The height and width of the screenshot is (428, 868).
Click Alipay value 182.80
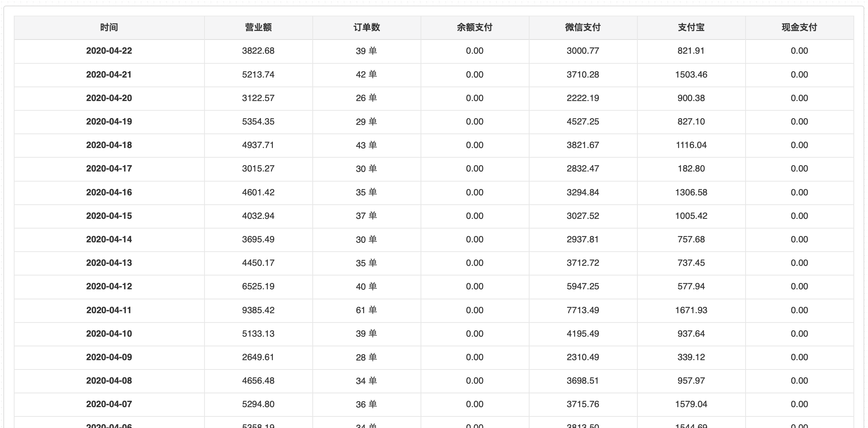(691, 169)
